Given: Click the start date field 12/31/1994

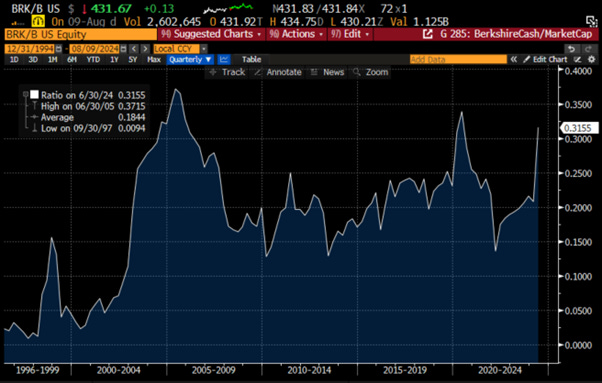Looking at the screenshot, I should (30, 49).
